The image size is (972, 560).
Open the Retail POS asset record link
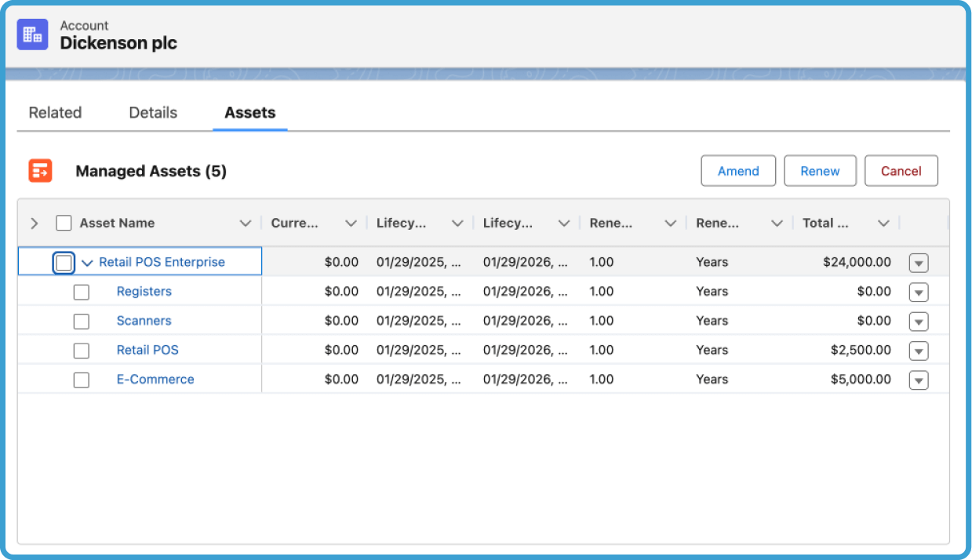point(147,350)
